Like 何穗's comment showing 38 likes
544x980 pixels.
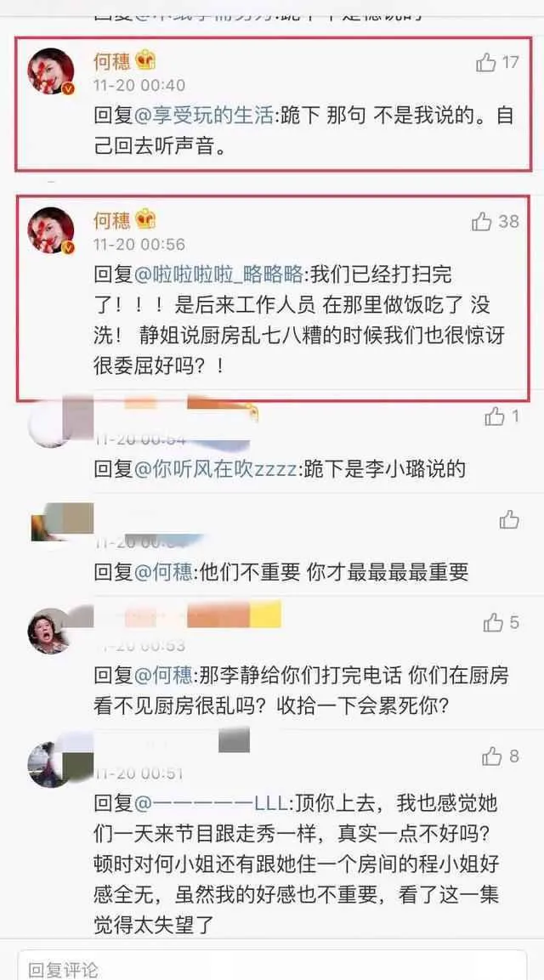(482, 221)
